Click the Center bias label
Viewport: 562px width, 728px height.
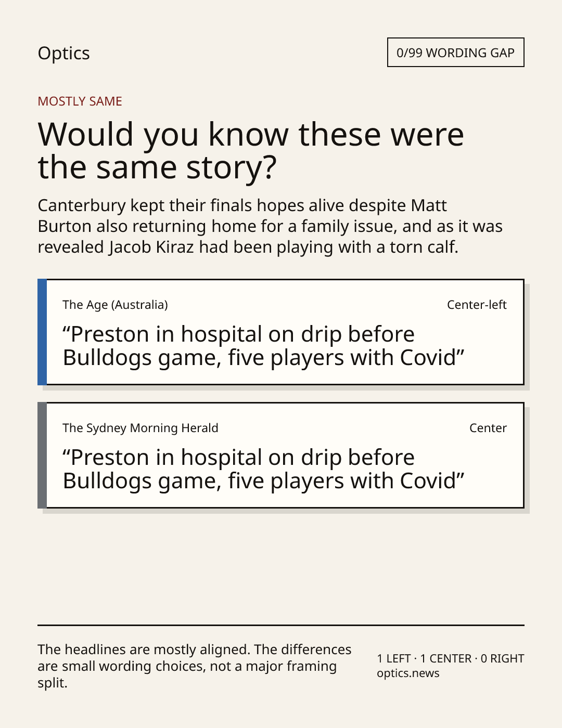[488, 428]
